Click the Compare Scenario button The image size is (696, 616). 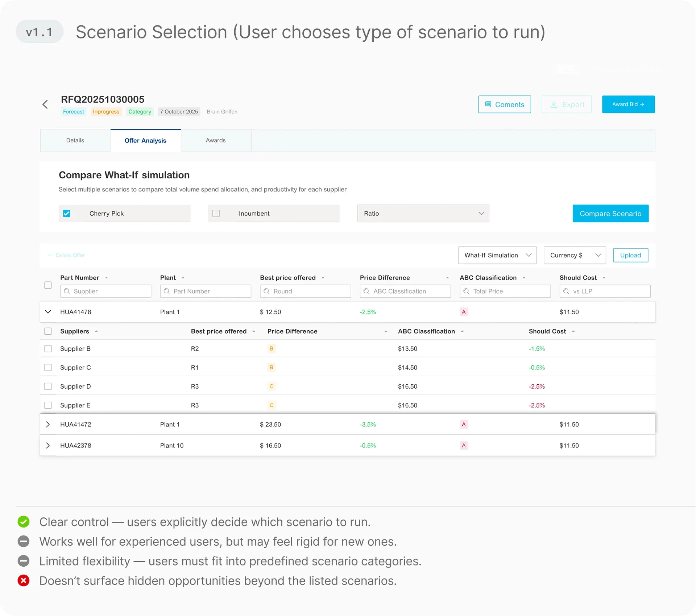tap(610, 214)
